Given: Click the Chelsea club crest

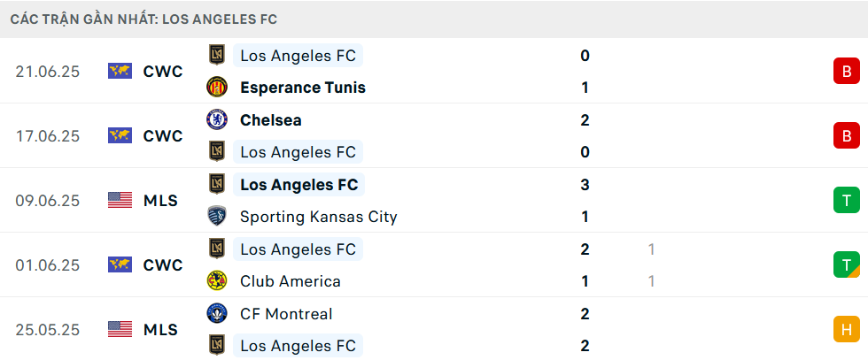Looking at the screenshot, I should pyautogui.click(x=217, y=119).
